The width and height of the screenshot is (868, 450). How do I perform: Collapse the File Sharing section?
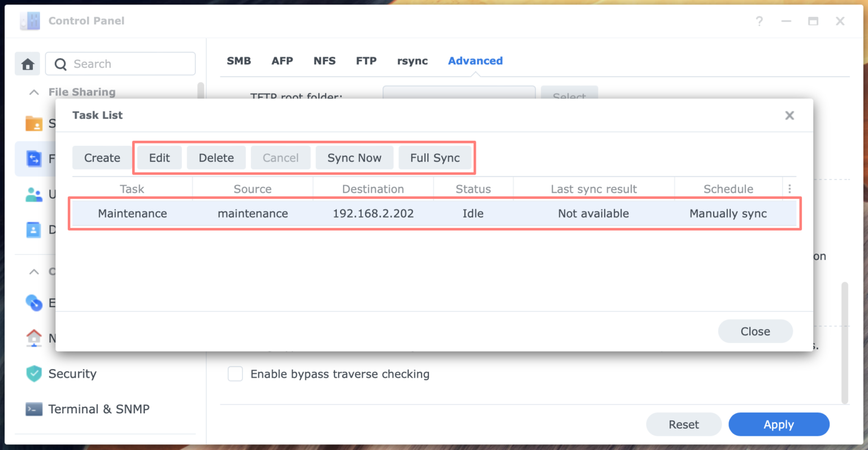click(34, 92)
